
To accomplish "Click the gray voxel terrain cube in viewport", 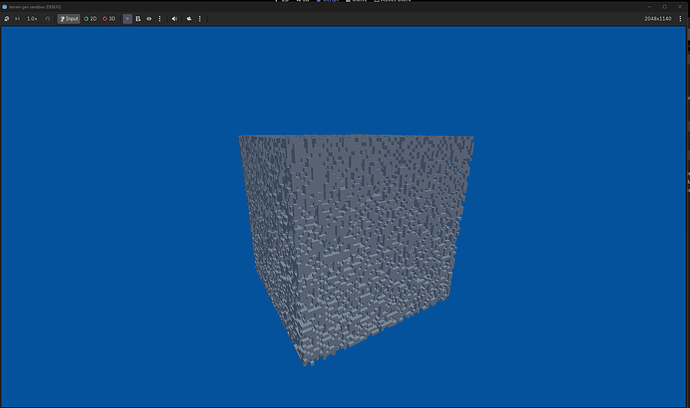I will pyautogui.click(x=355, y=249).
